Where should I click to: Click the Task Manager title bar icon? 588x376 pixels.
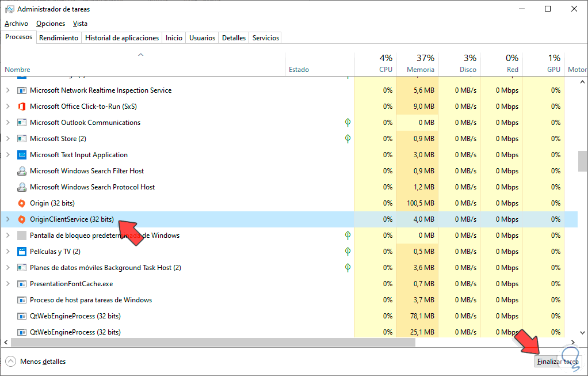(x=9, y=9)
